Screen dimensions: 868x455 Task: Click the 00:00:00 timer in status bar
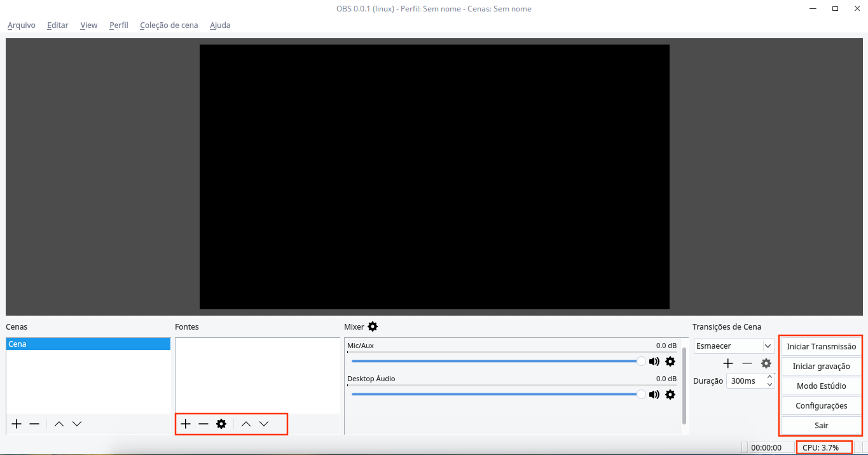tap(766, 448)
